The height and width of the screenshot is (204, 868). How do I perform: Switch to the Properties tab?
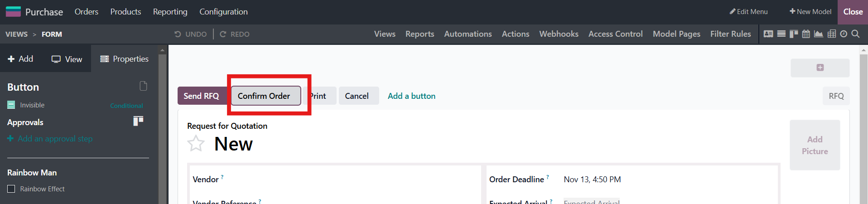pyautogui.click(x=125, y=59)
